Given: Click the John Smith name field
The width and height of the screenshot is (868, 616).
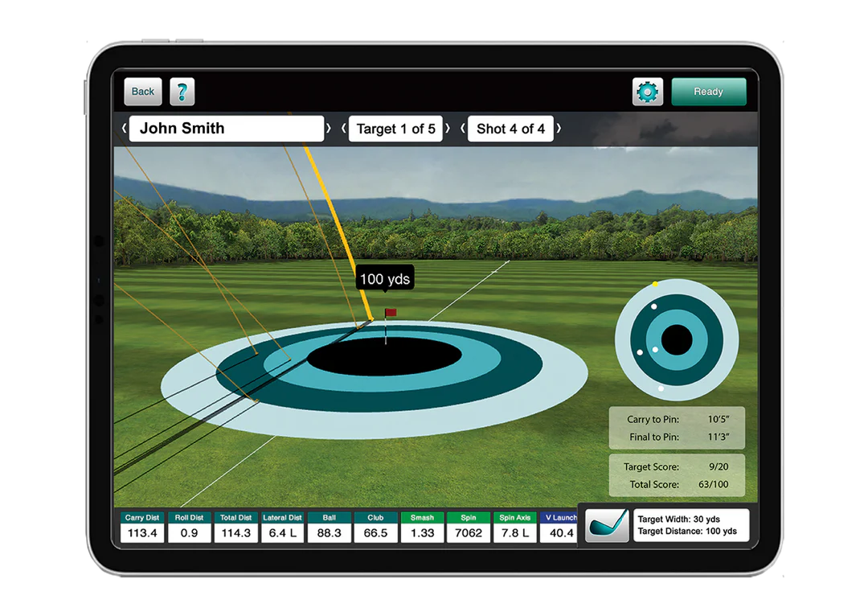Looking at the screenshot, I should click(227, 129).
